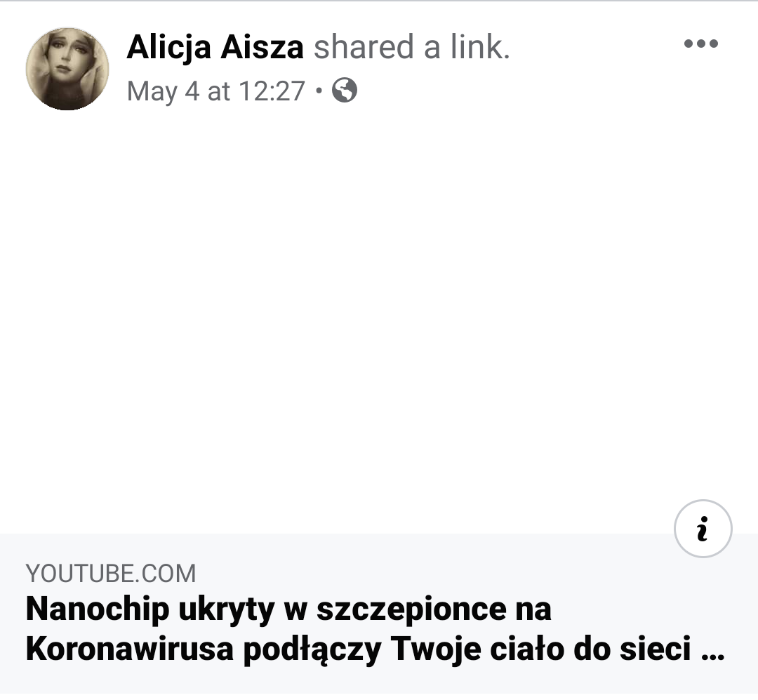Open Alicja Aisza's round profile picture

click(67, 69)
